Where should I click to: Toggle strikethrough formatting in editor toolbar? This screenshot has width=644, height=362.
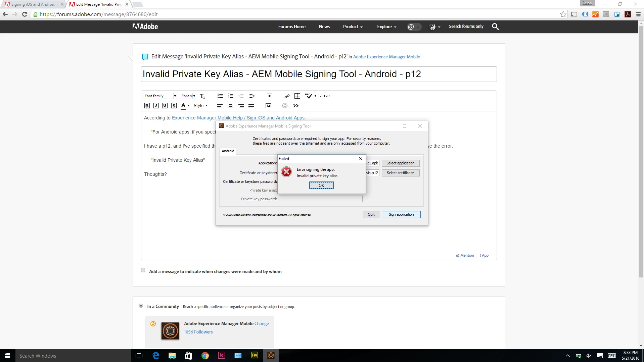(x=174, y=106)
